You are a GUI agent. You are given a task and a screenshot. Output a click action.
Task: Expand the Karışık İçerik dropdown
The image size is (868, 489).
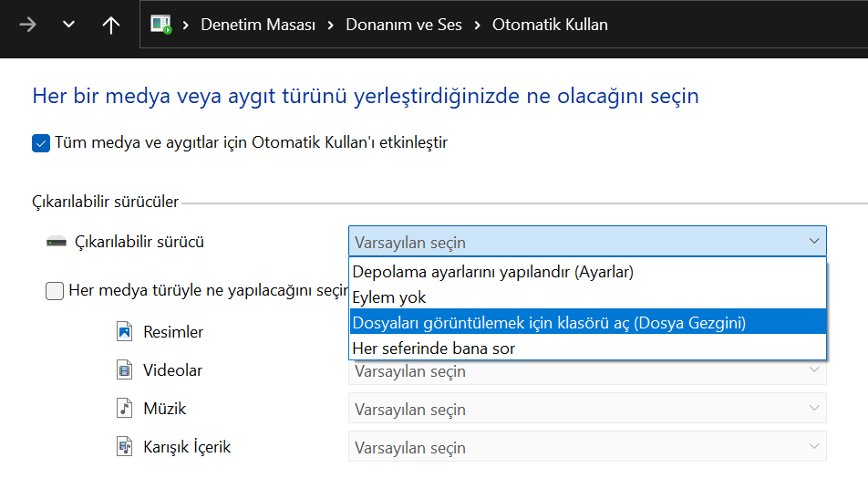(x=587, y=448)
